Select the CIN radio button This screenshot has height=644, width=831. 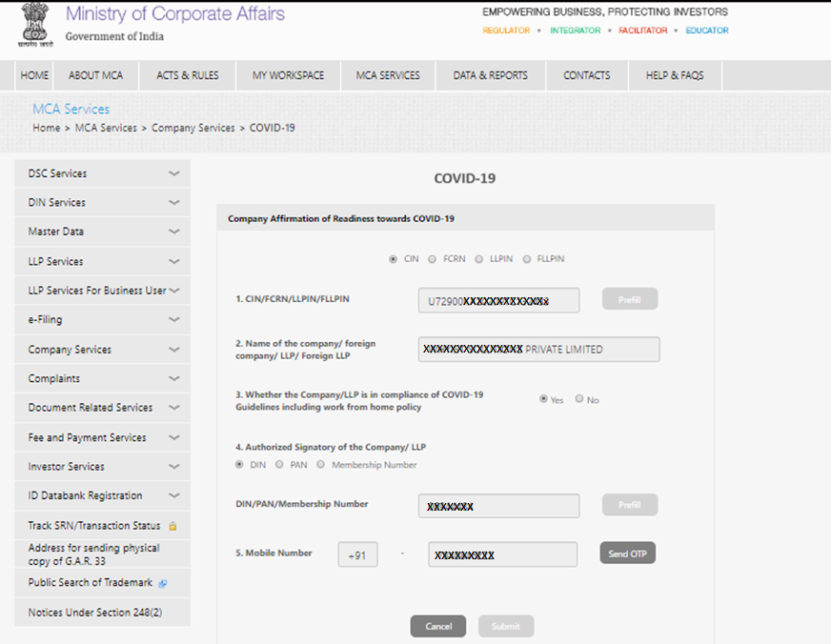tap(393, 259)
